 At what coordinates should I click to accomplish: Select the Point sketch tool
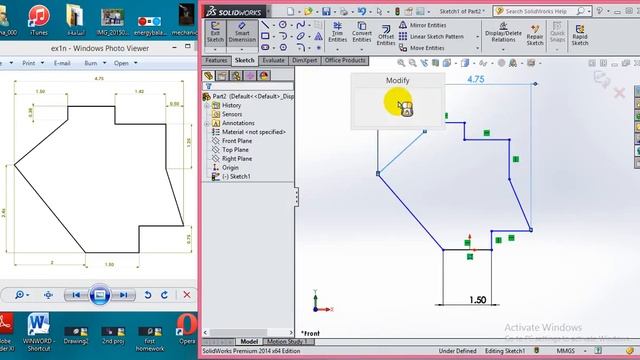(x=318, y=48)
